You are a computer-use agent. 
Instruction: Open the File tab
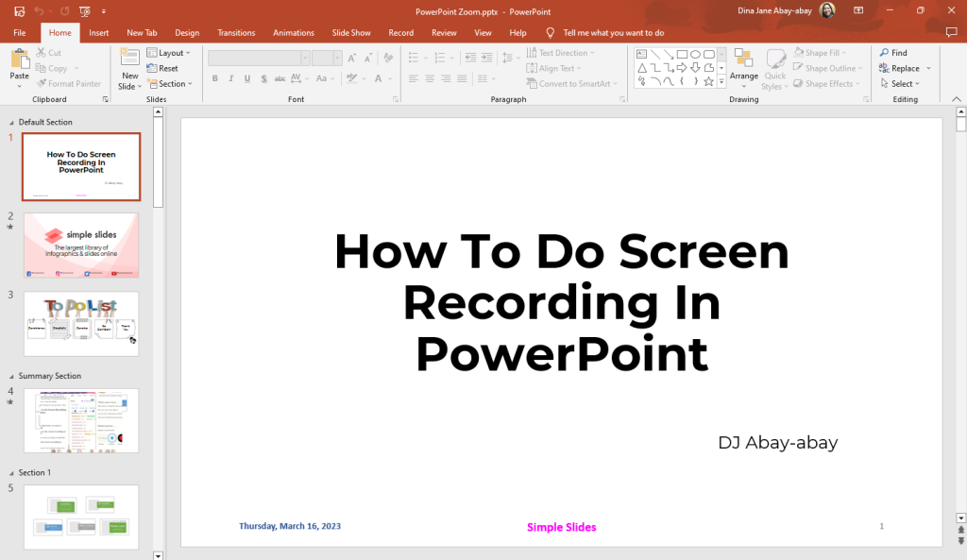tap(20, 33)
